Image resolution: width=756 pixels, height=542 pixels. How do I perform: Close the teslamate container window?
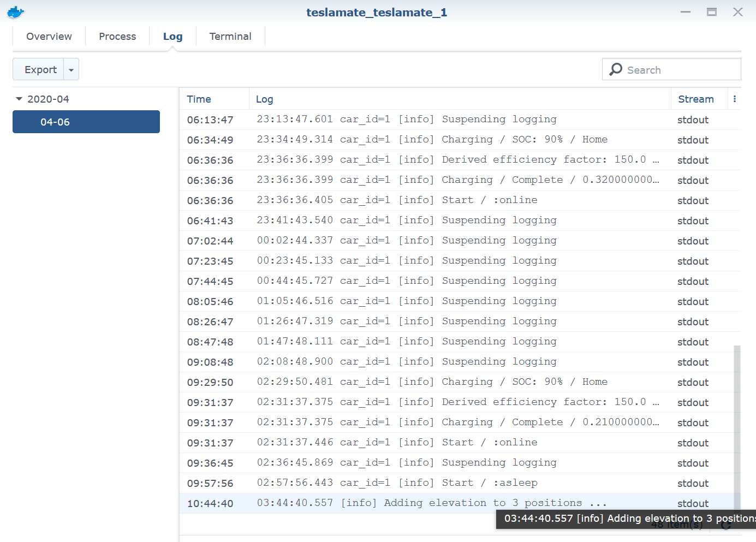point(738,12)
